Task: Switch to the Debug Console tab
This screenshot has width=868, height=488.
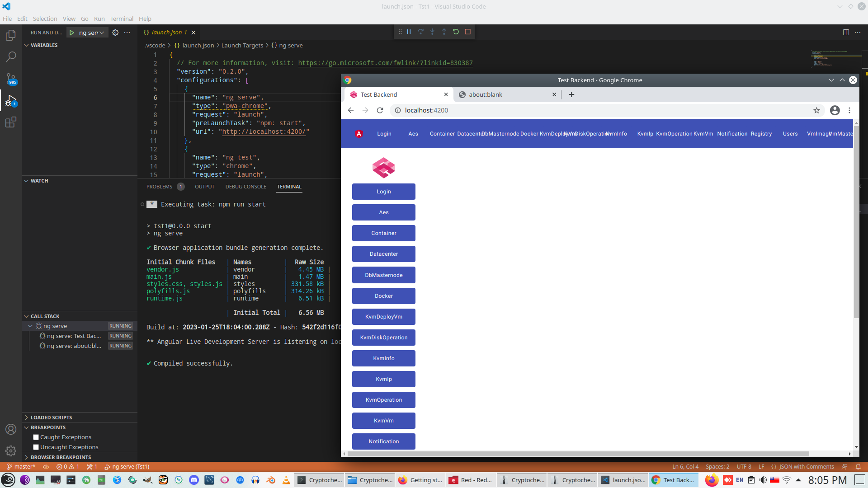Action: [245, 187]
